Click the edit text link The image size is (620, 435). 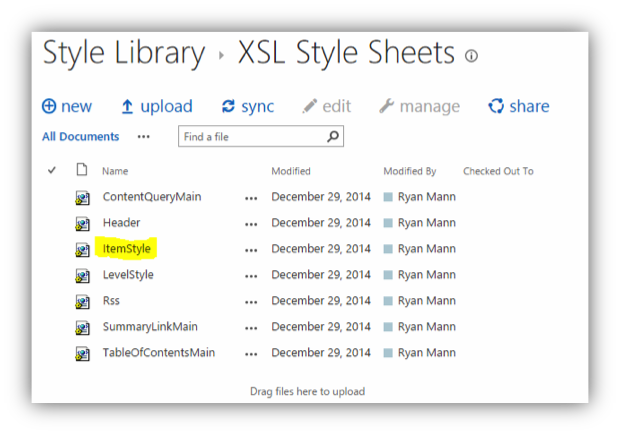coord(336,106)
